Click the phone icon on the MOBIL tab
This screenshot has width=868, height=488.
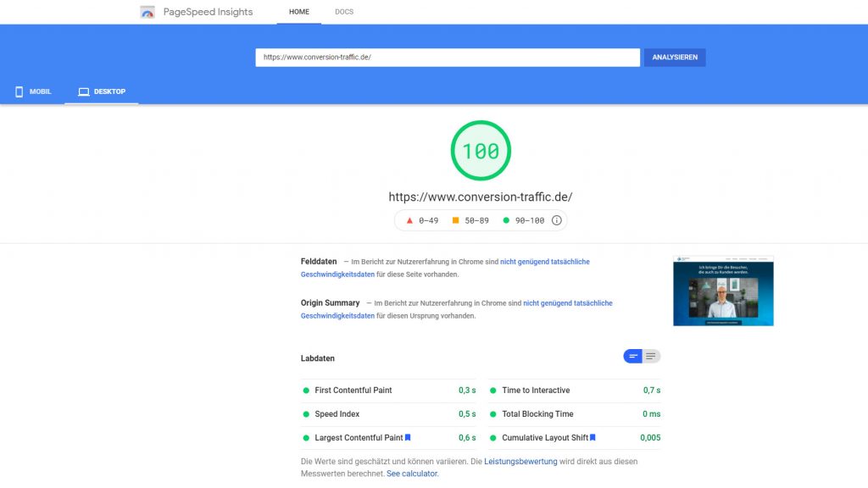19,91
